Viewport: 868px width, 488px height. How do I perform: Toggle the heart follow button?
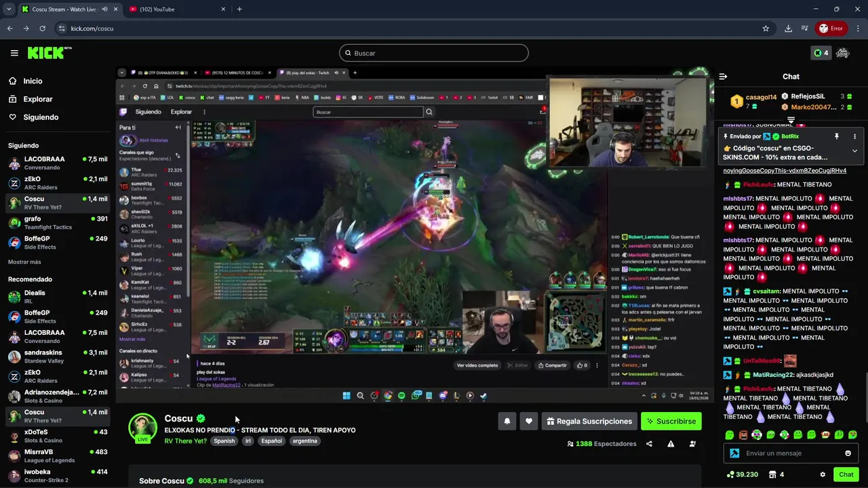click(529, 421)
